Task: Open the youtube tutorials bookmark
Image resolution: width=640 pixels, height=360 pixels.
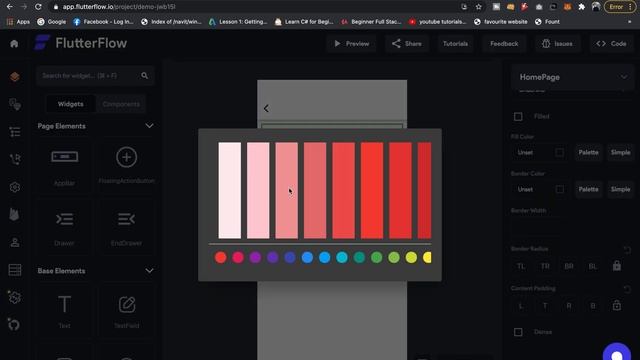Action: pos(438,22)
